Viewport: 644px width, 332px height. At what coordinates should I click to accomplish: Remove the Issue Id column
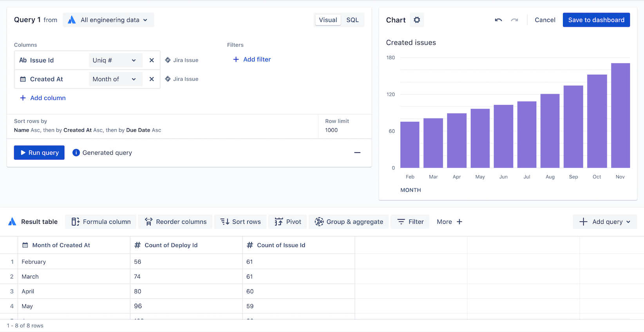point(152,60)
